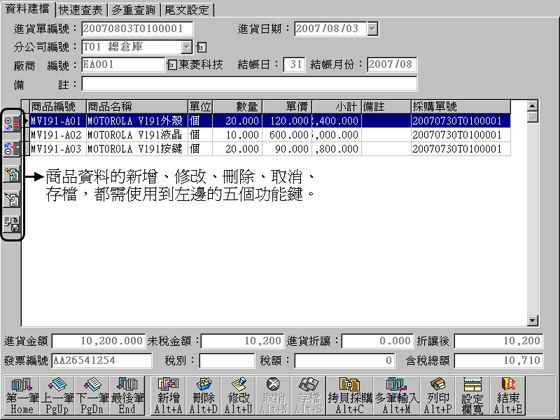Viewport: 560px width, 420px height.
Task: Jump to last record 最後筆 End
Action: (x=127, y=396)
